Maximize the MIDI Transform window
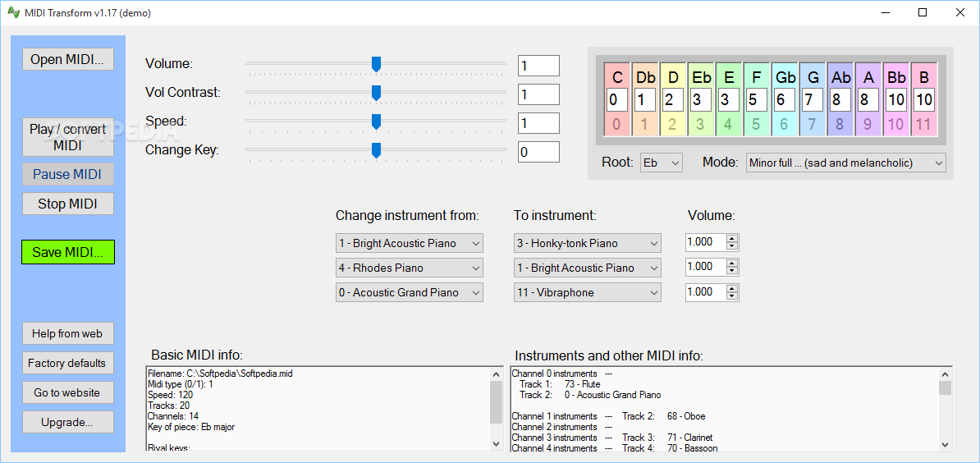The image size is (980, 463). (x=923, y=12)
